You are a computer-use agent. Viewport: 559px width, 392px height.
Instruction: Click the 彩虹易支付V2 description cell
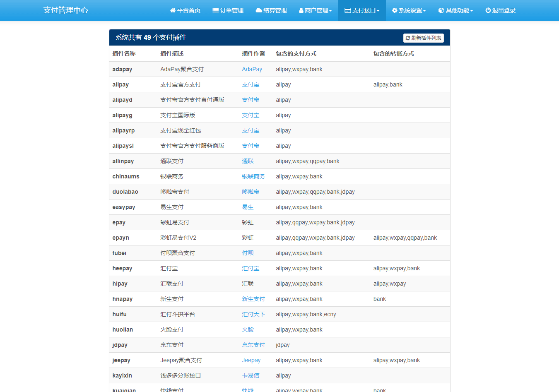coord(198,238)
